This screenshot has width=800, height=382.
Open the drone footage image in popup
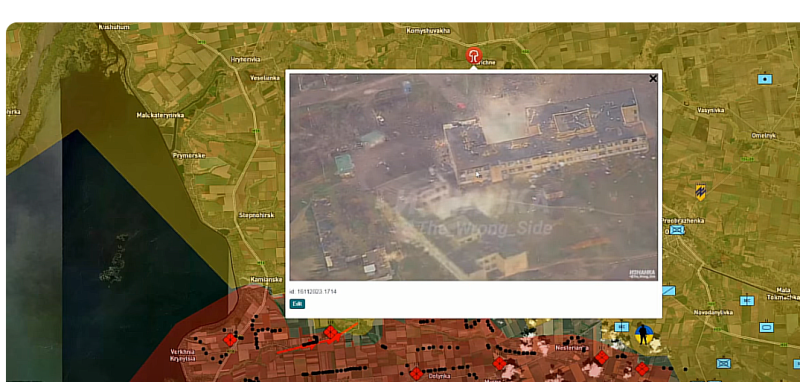[x=473, y=177]
